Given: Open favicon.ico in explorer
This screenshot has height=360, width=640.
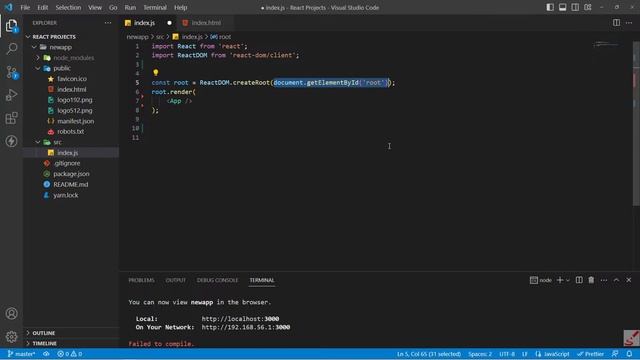Looking at the screenshot, I should pyautogui.click(x=72, y=79).
